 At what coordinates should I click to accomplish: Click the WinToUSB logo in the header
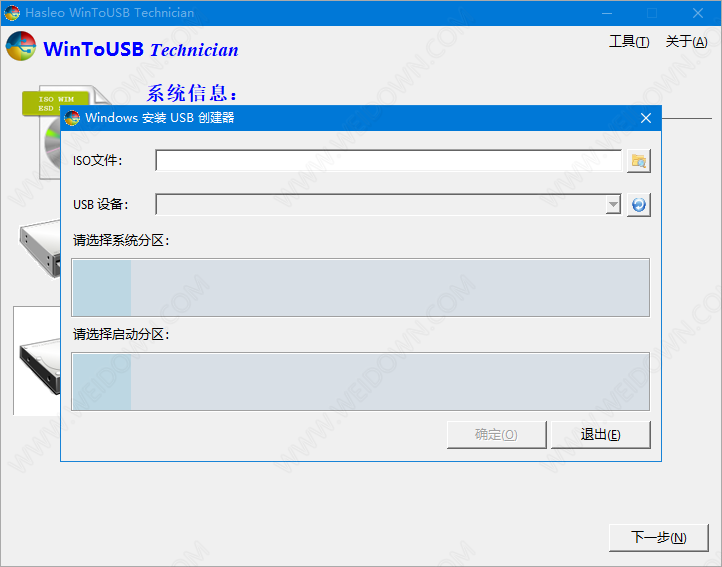point(21,46)
